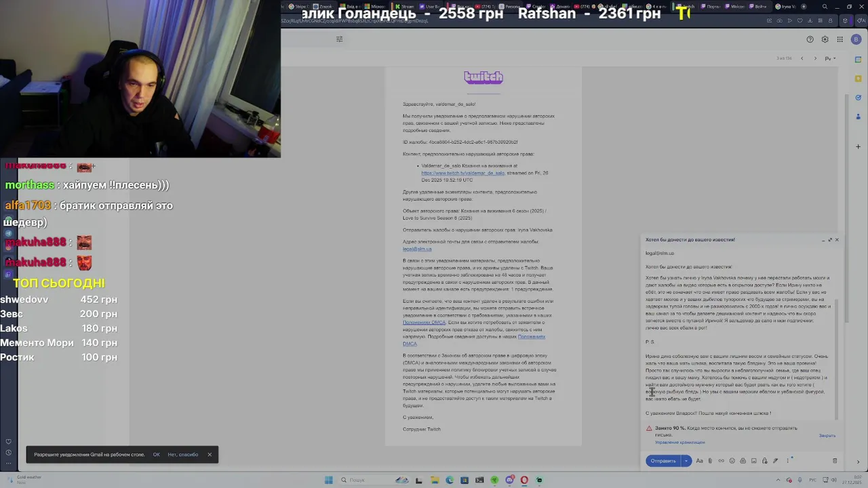The width and height of the screenshot is (868, 488).
Task: Insert emoji icon in compose toolbar
Action: [732, 461]
